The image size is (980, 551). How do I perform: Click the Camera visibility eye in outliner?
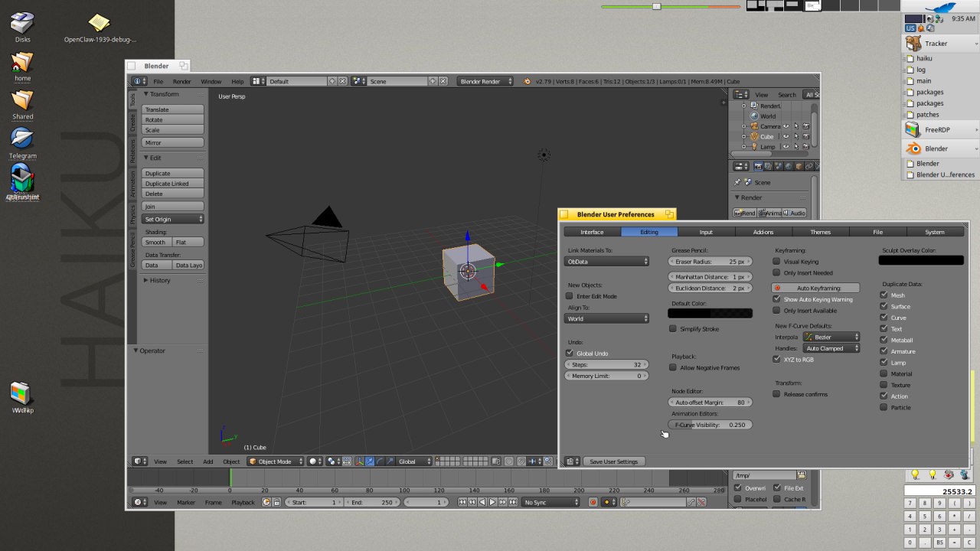[x=786, y=126]
